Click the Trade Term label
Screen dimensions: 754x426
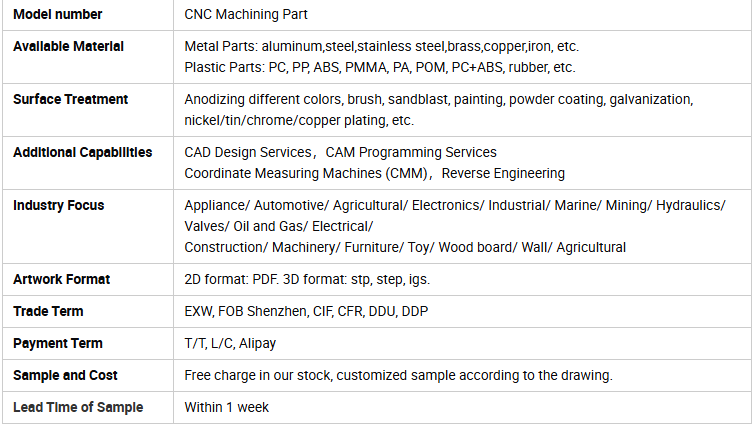coord(48,311)
